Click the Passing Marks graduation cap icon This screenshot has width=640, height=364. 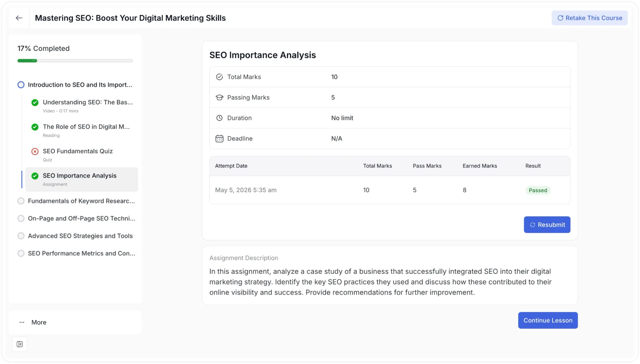click(x=219, y=97)
